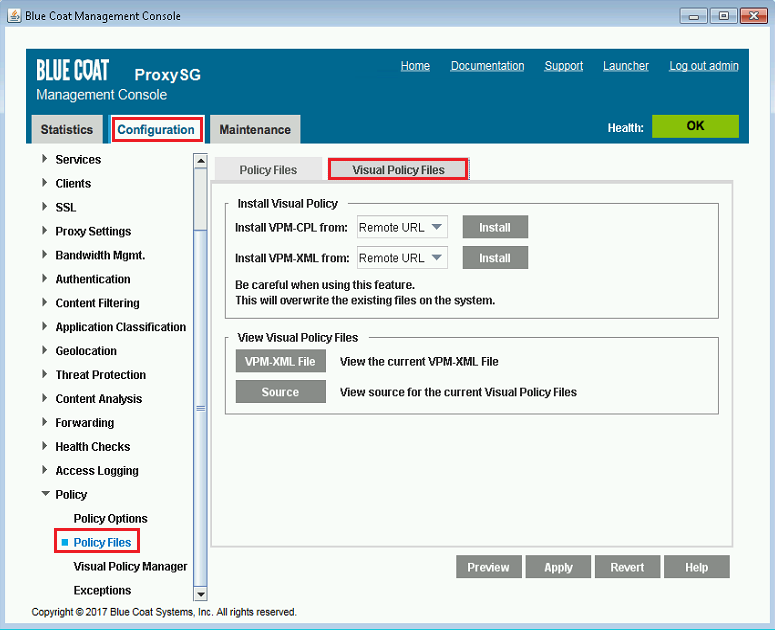775x630 pixels.
Task: Click the Preview button
Action: (488, 567)
